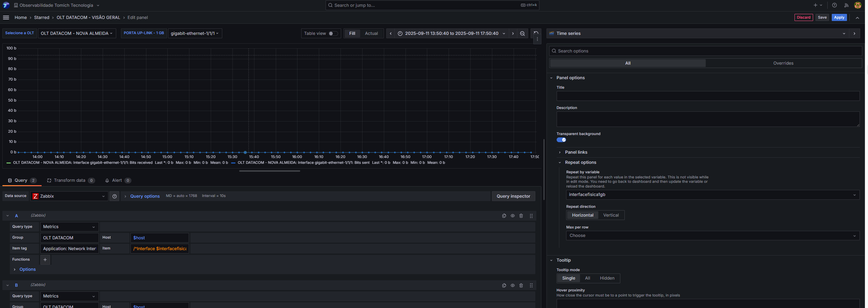The height and width of the screenshot is (308, 868).
Task: Toggle the Table view switch
Action: coord(333,34)
